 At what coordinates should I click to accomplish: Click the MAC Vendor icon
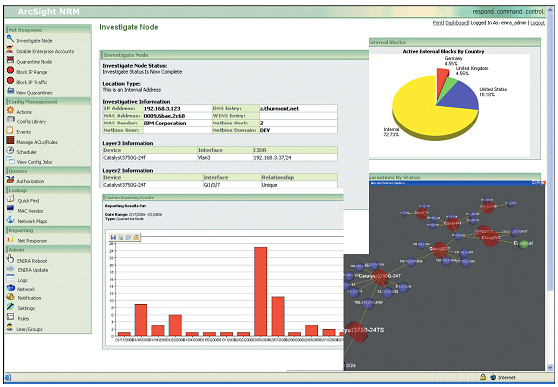coord(11,209)
